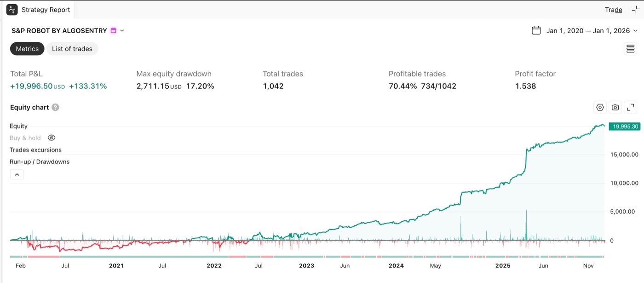The image size is (644, 283).
Task: Toggle Trades excursions legend series
Action: (35, 150)
